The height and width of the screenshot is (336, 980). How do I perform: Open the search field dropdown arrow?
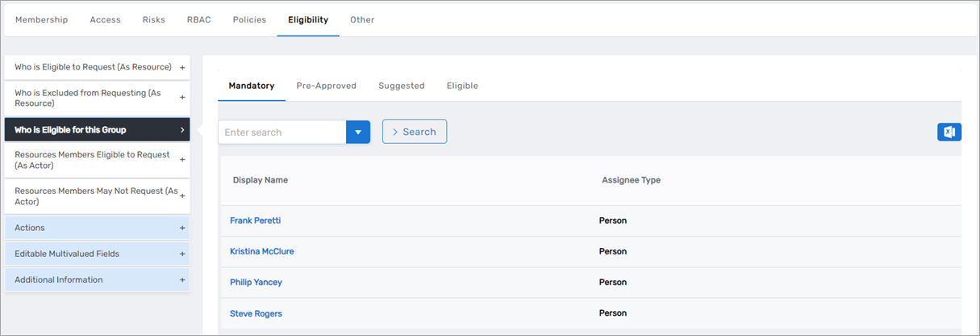(x=357, y=132)
